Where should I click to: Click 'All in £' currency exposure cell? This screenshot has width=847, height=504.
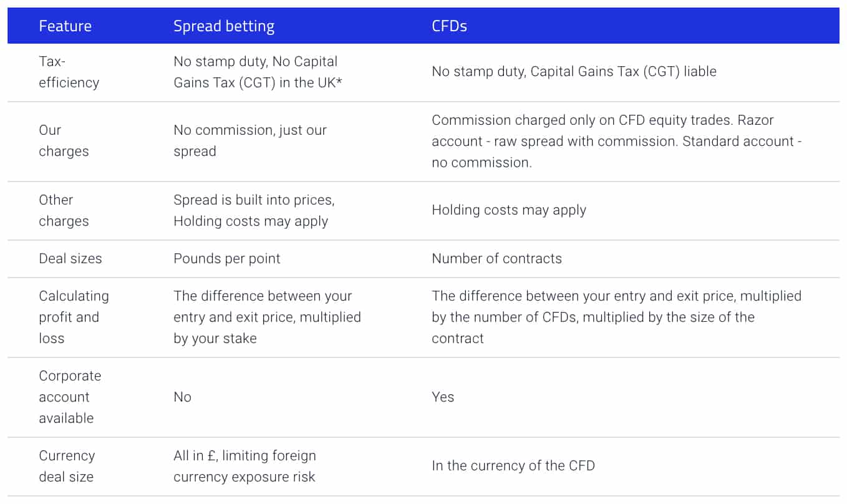click(x=244, y=466)
